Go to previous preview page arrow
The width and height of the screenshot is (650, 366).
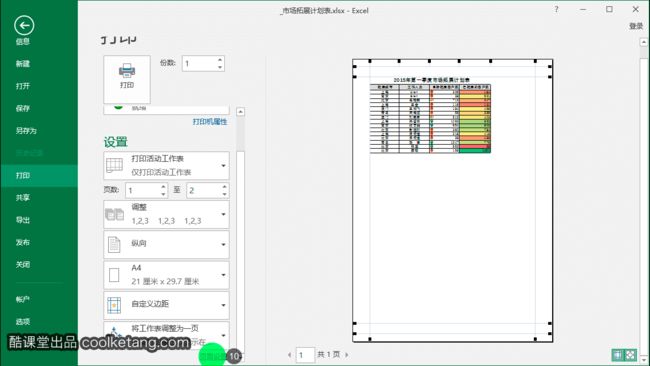pyautogui.click(x=289, y=355)
